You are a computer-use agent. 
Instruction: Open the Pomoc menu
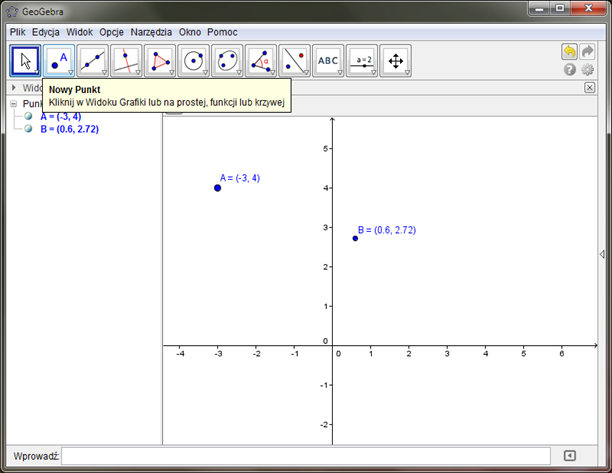[222, 32]
